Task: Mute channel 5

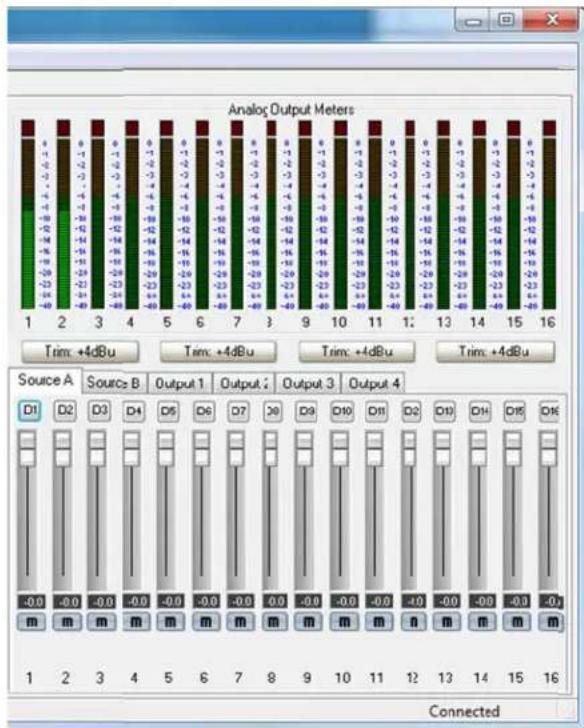Action: coord(170,622)
